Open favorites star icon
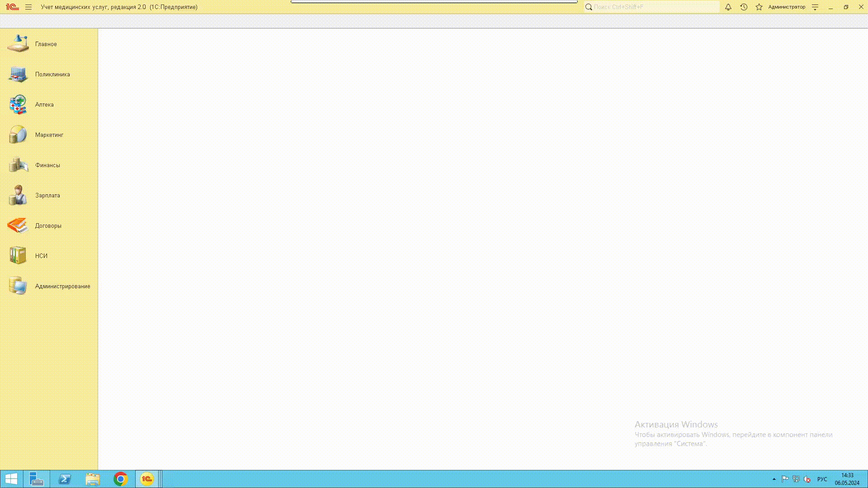Image resolution: width=868 pixels, height=488 pixels. [x=759, y=7]
